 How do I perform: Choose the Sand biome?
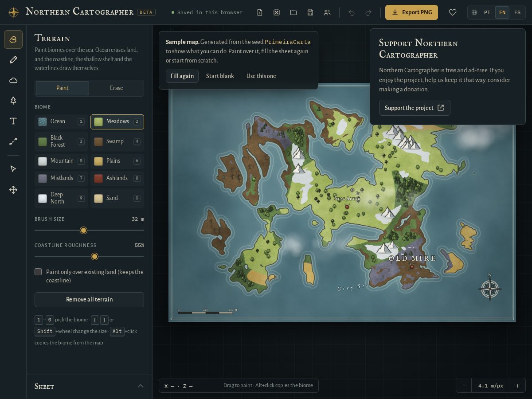click(x=117, y=198)
